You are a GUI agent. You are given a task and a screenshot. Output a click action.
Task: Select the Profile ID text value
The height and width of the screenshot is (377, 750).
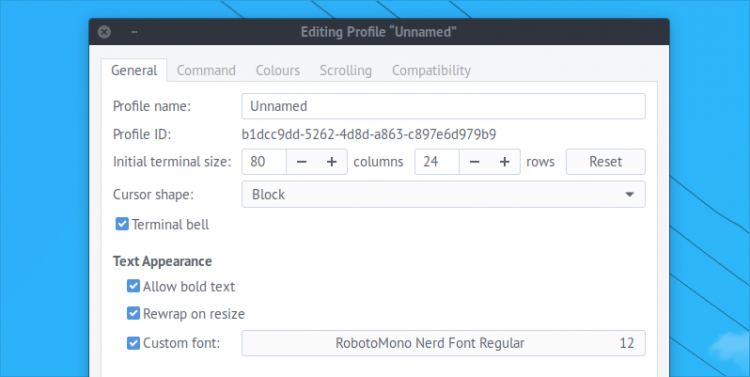point(369,134)
